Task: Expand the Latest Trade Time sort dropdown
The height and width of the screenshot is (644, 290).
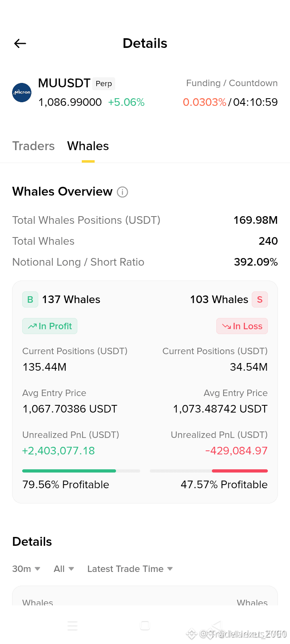Action: [x=130, y=569]
